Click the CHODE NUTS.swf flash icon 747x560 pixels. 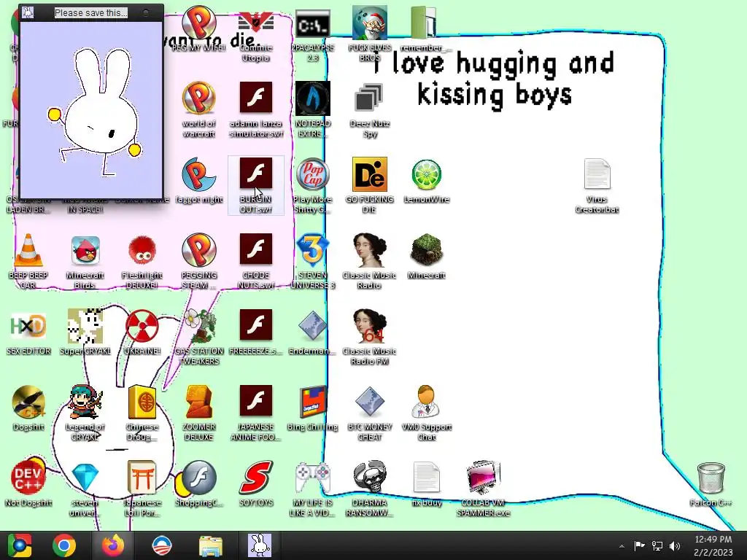click(256, 261)
